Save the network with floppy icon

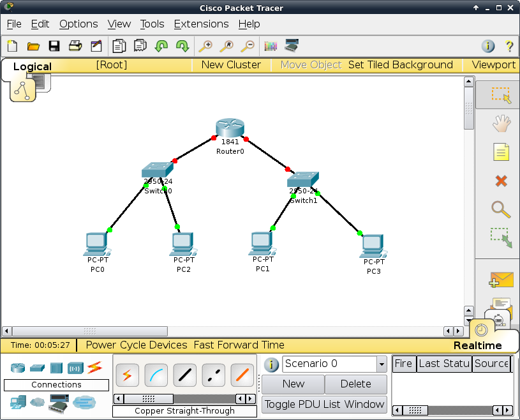54,46
